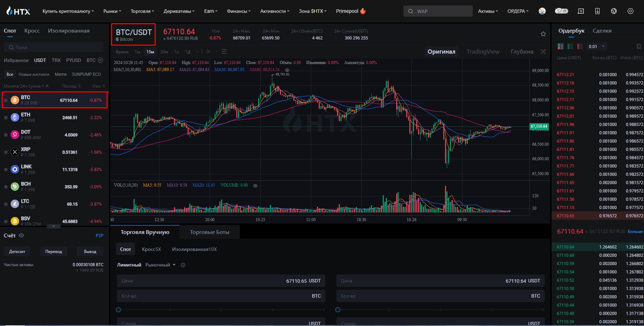The width and height of the screenshot is (644, 326).
Task: Open the ОРДЕРА dropdown
Action: click(x=518, y=11)
